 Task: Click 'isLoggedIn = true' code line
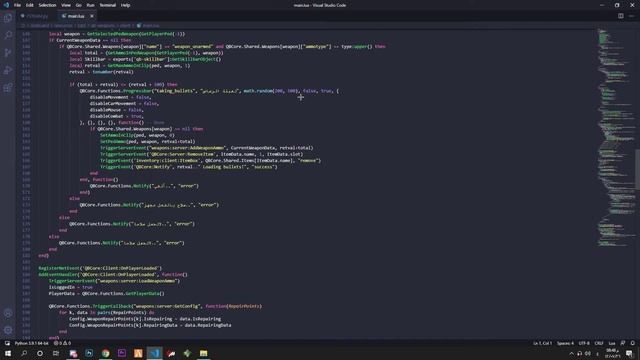(71, 287)
